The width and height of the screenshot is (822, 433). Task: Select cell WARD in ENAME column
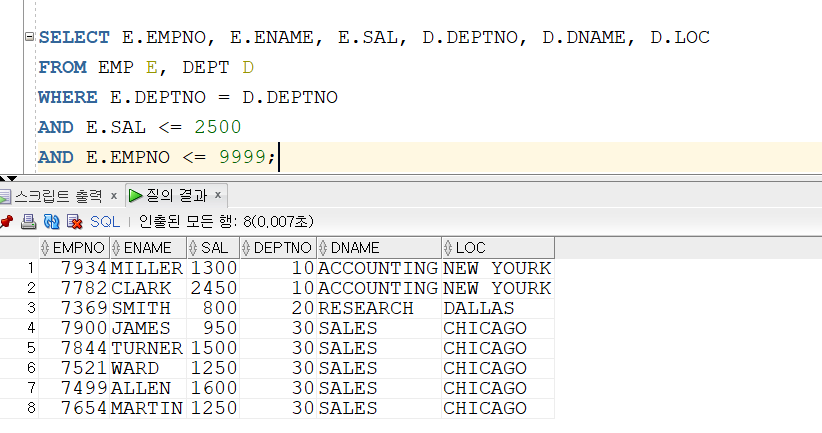[x=148, y=367]
